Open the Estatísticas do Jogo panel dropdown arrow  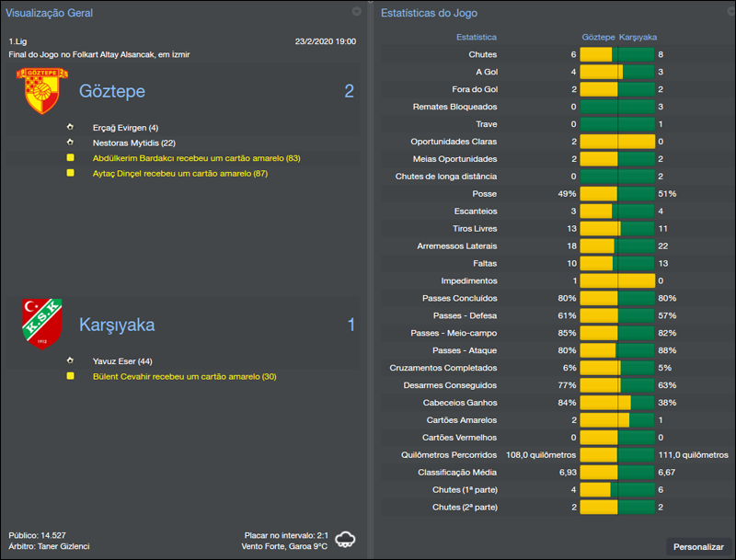click(725, 12)
